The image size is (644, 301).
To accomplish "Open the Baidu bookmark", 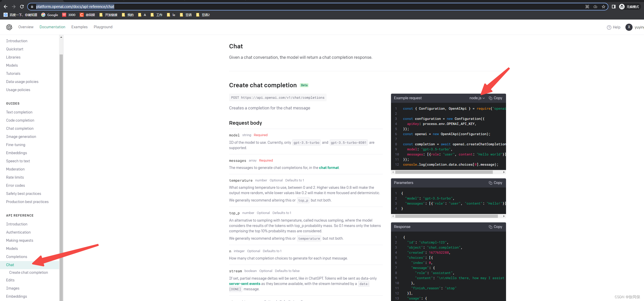I will click(20, 15).
